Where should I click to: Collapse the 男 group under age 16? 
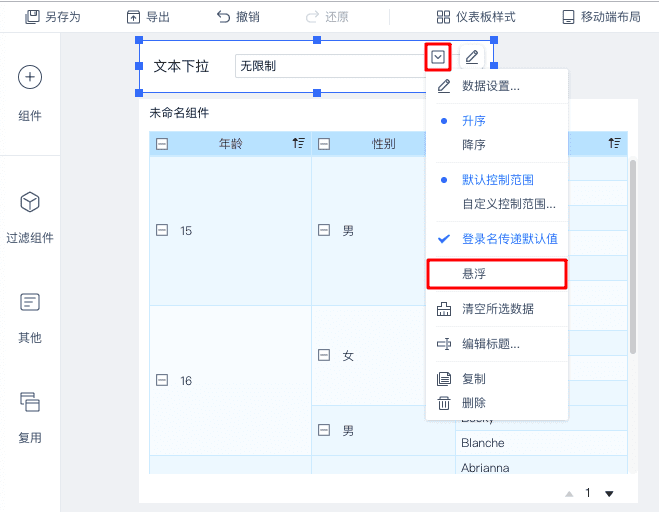pos(324,430)
